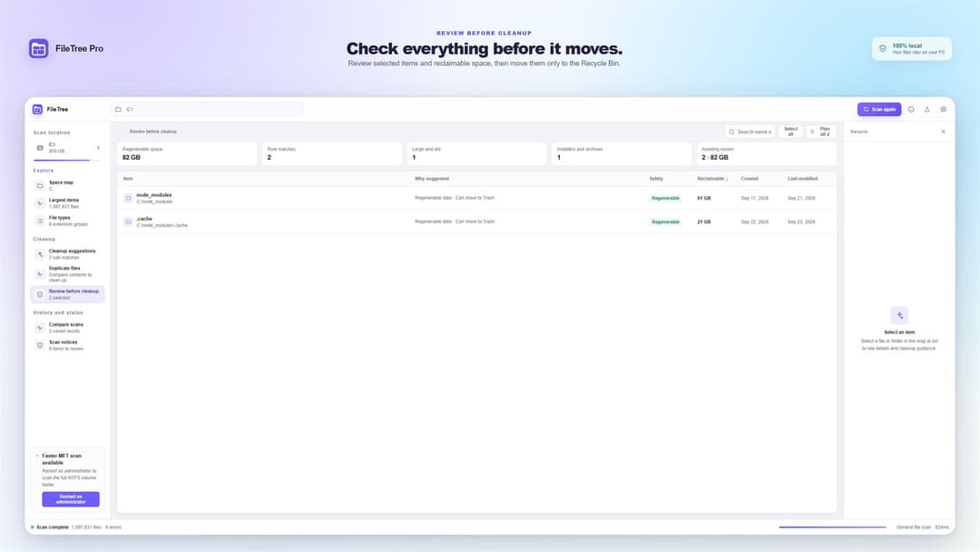Click the shield icon in the 100% local badge
This screenshot has width=980, height=552.
pyautogui.click(x=883, y=49)
